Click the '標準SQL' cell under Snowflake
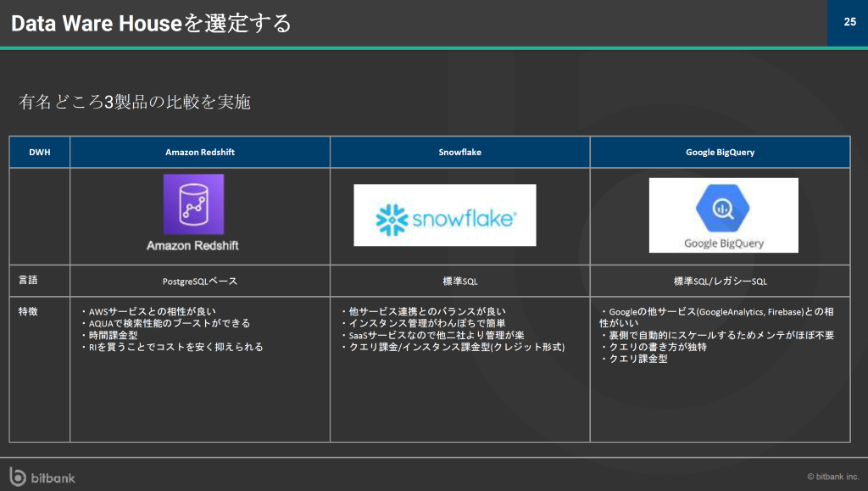The width and height of the screenshot is (868, 491). click(460, 282)
